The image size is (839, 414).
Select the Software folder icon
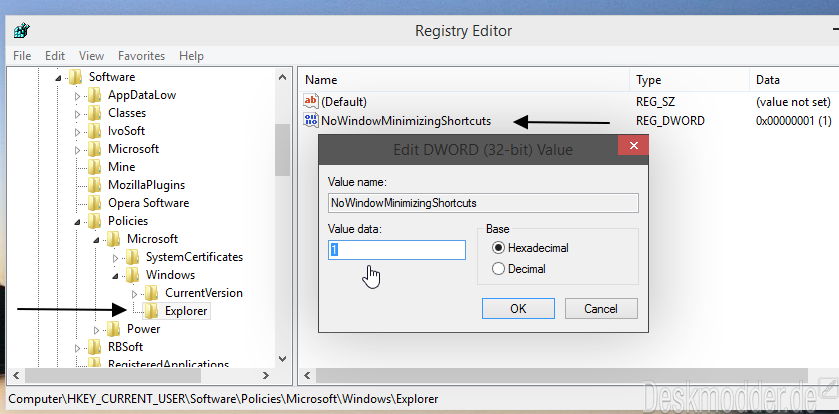(75, 77)
